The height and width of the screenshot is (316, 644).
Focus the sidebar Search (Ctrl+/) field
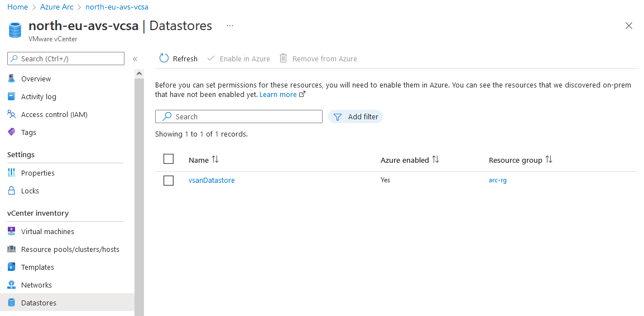pyautogui.click(x=66, y=59)
